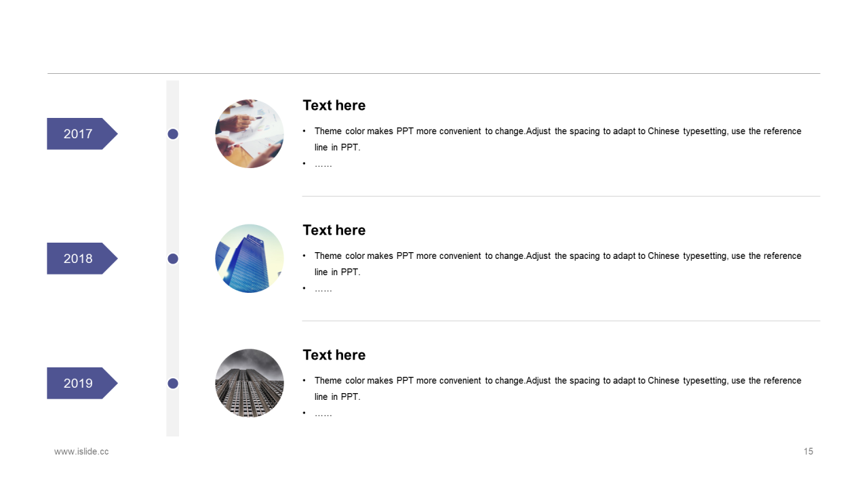Click the first 'Text here' heading
The image size is (868, 488).
(334, 105)
